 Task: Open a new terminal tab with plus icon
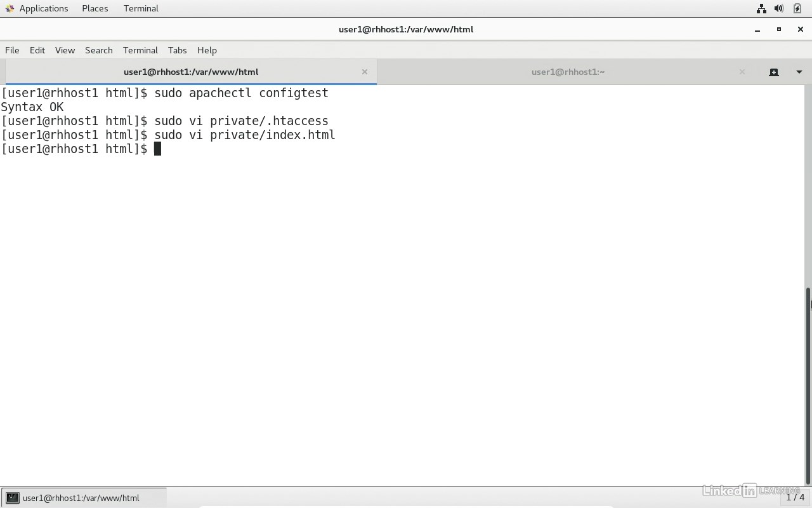774,72
